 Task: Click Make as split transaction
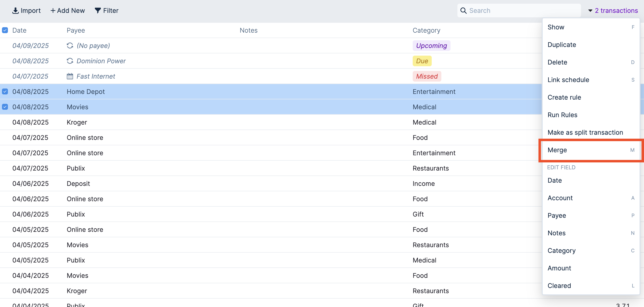point(585,132)
